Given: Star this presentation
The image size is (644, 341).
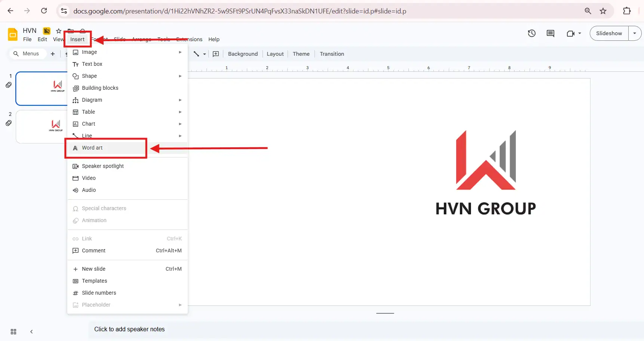Looking at the screenshot, I should [x=59, y=31].
